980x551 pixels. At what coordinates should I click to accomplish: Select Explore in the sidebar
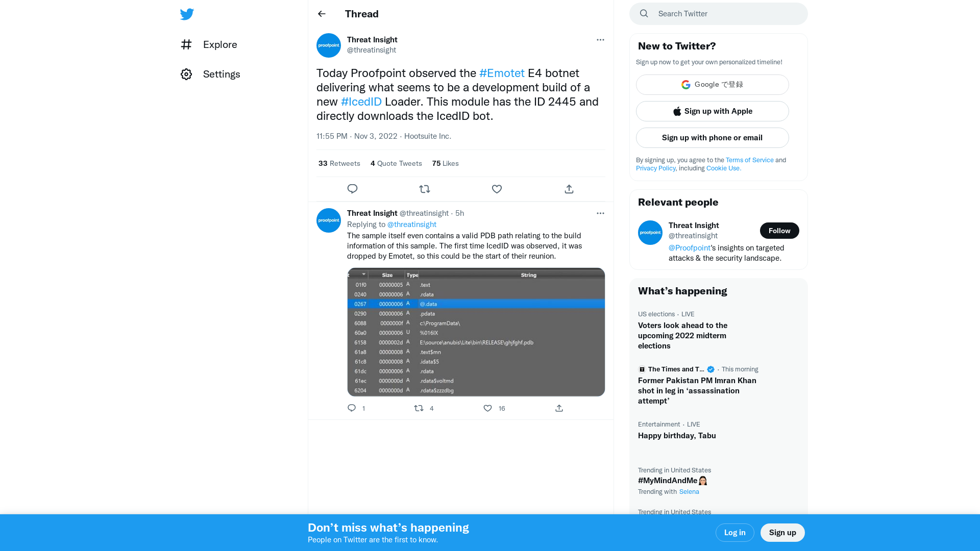219,45
